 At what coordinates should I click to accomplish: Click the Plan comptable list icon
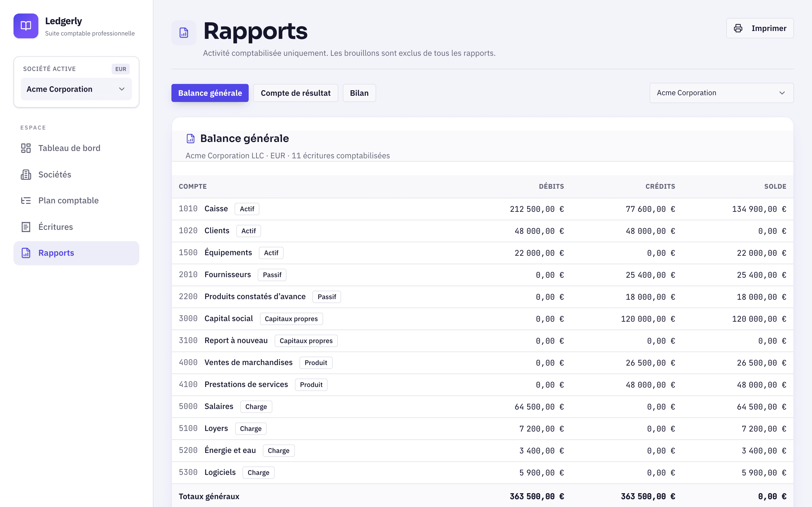(x=26, y=201)
